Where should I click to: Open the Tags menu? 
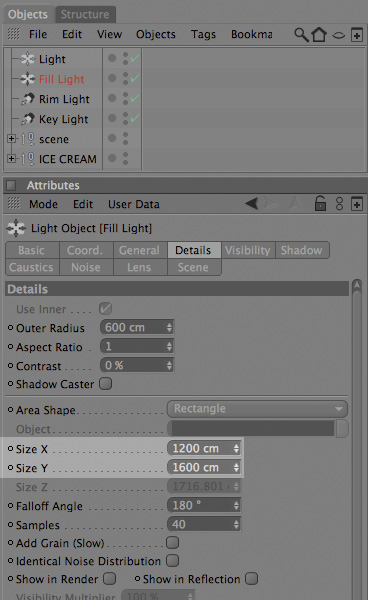point(203,34)
